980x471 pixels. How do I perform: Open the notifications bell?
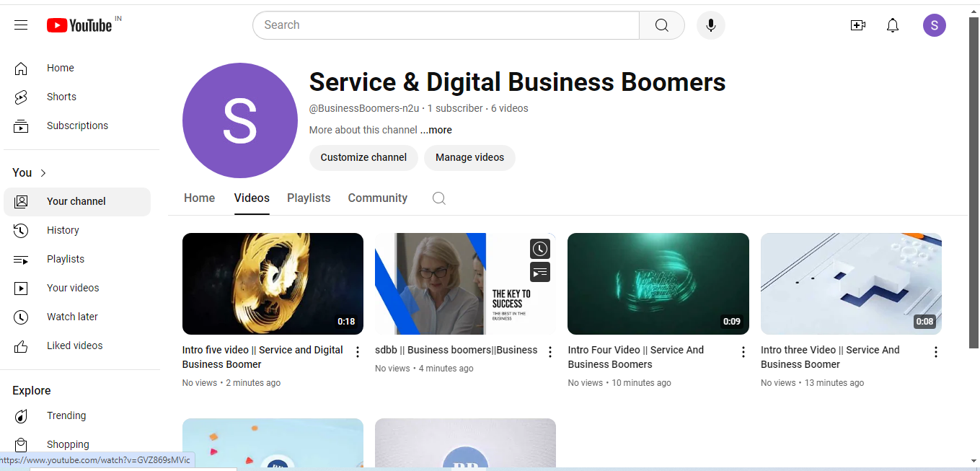893,25
